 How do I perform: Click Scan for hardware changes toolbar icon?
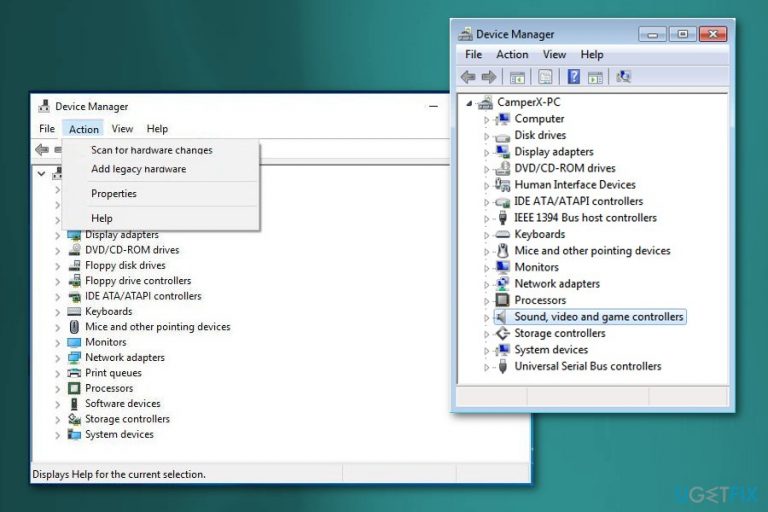tap(624, 77)
